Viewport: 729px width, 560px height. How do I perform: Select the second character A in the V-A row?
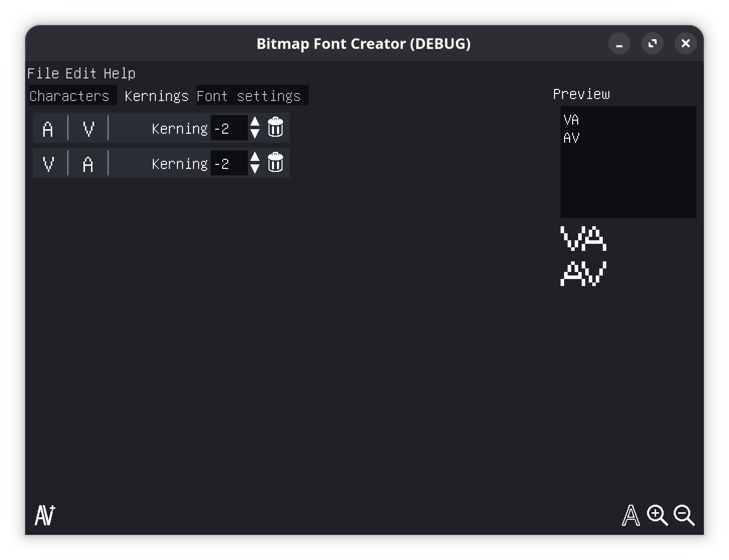88,163
